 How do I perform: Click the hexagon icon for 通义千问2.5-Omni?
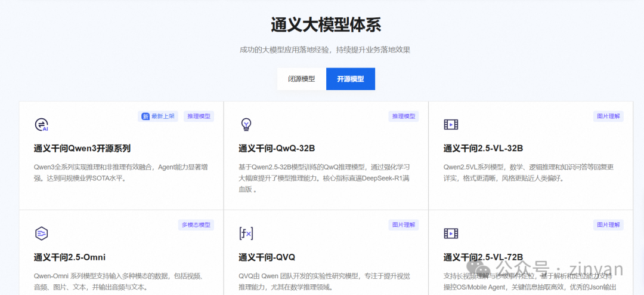pyautogui.click(x=42, y=233)
